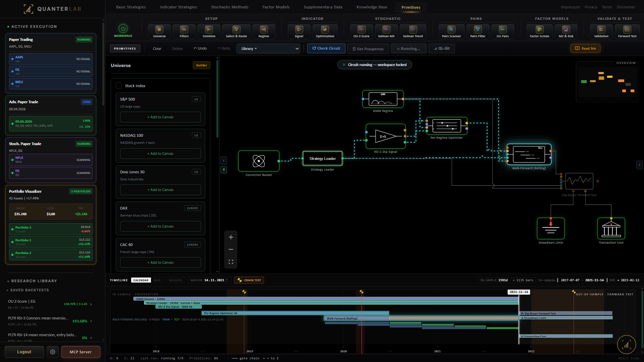This screenshot has height=362, width=644.
Task: Zoom in with the canvas plus button
Action: click(x=231, y=237)
